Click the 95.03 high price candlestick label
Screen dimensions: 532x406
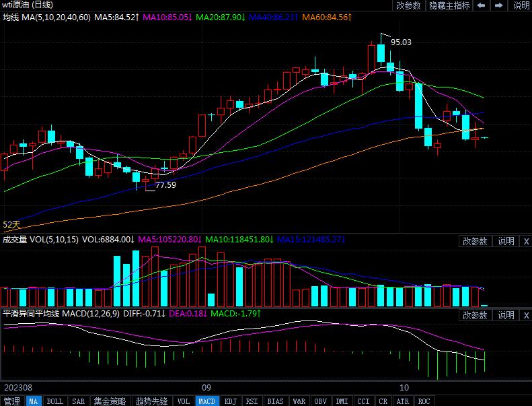[401, 42]
